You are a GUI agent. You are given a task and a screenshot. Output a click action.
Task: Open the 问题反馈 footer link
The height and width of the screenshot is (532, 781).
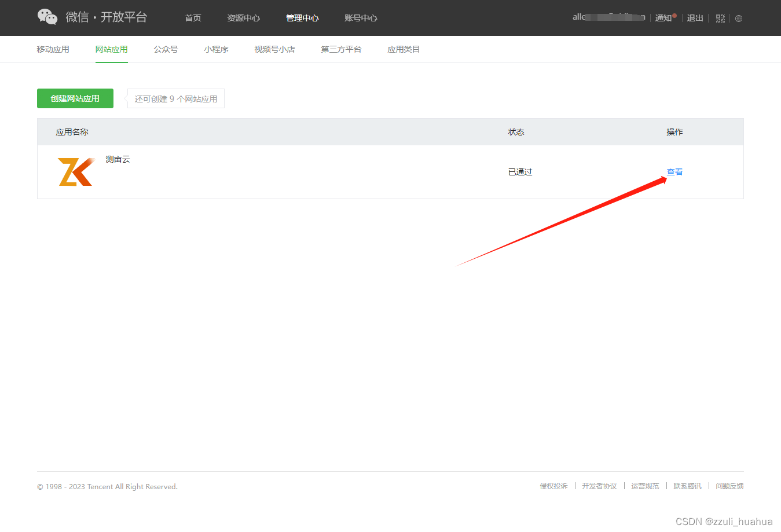[x=729, y=486]
